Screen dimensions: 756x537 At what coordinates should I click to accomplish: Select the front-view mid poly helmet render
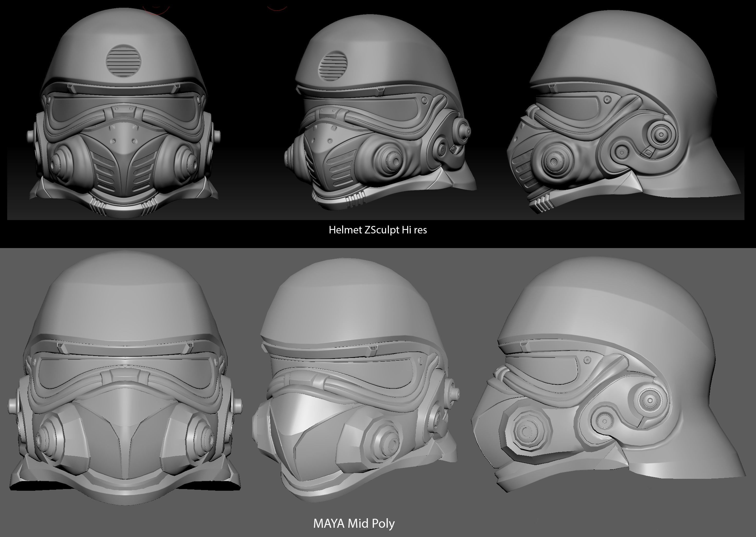pos(126,378)
